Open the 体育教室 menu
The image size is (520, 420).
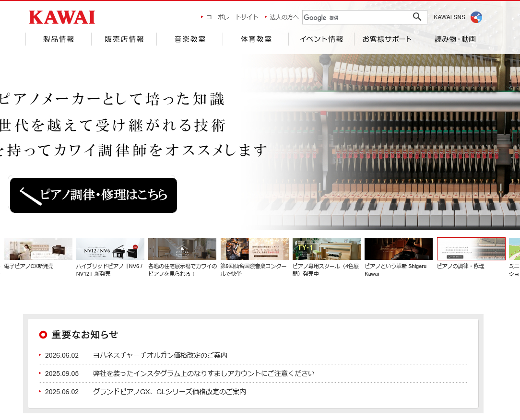pyautogui.click(x=256, y=39)
